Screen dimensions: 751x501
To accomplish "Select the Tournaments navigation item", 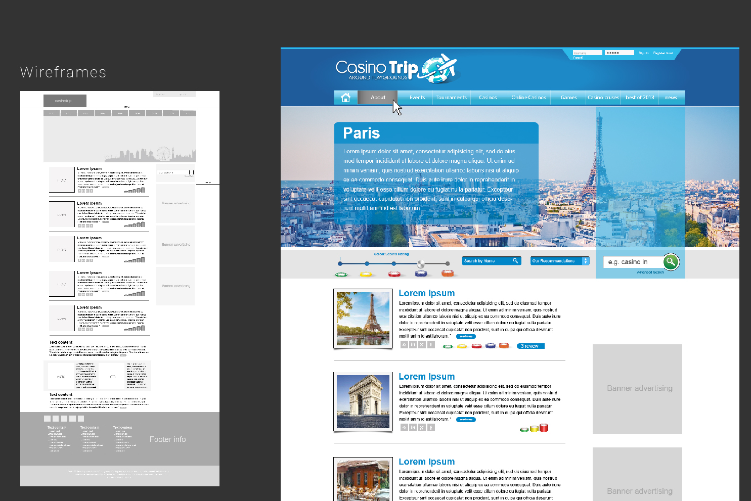I will [451, 97].
